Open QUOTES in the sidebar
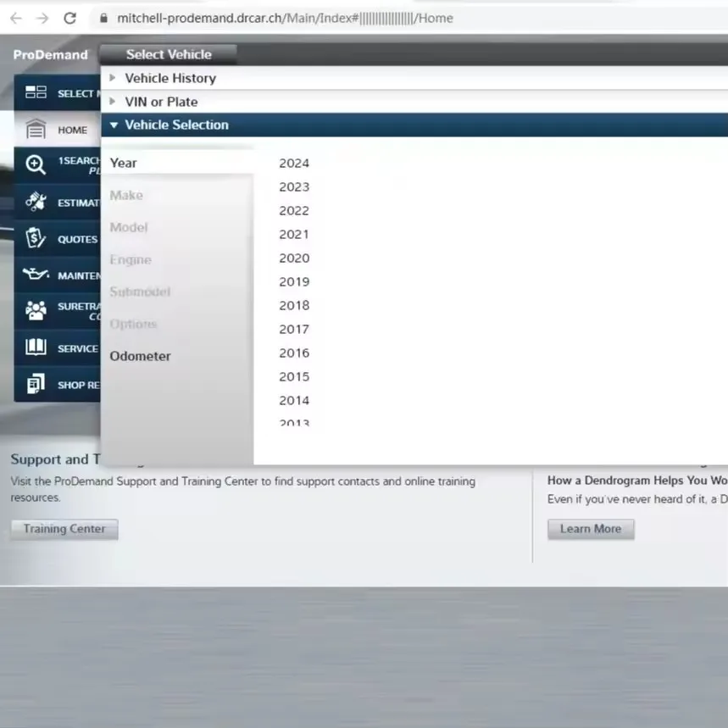Viewport: 728px width, 728px height. coord(58,239)
